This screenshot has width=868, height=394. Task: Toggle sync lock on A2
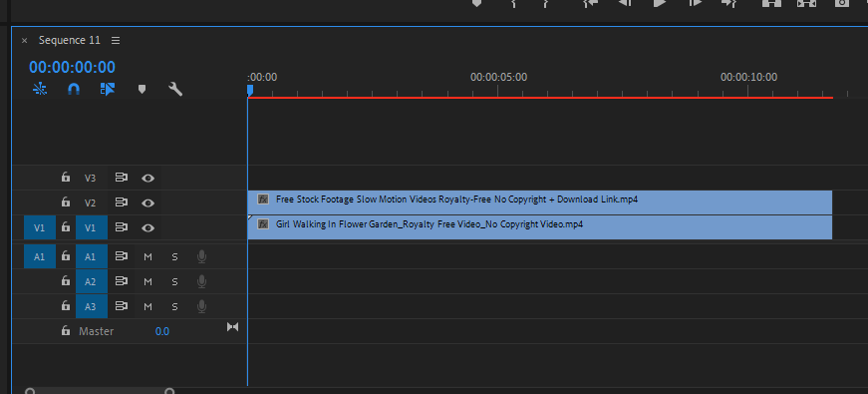tap(122, 281)
